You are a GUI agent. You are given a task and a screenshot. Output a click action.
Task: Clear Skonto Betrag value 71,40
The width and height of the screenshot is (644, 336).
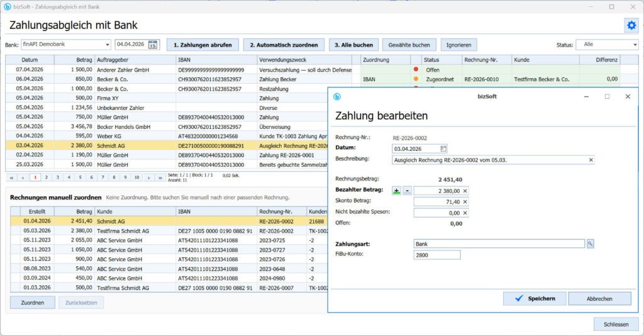(465, 202)
